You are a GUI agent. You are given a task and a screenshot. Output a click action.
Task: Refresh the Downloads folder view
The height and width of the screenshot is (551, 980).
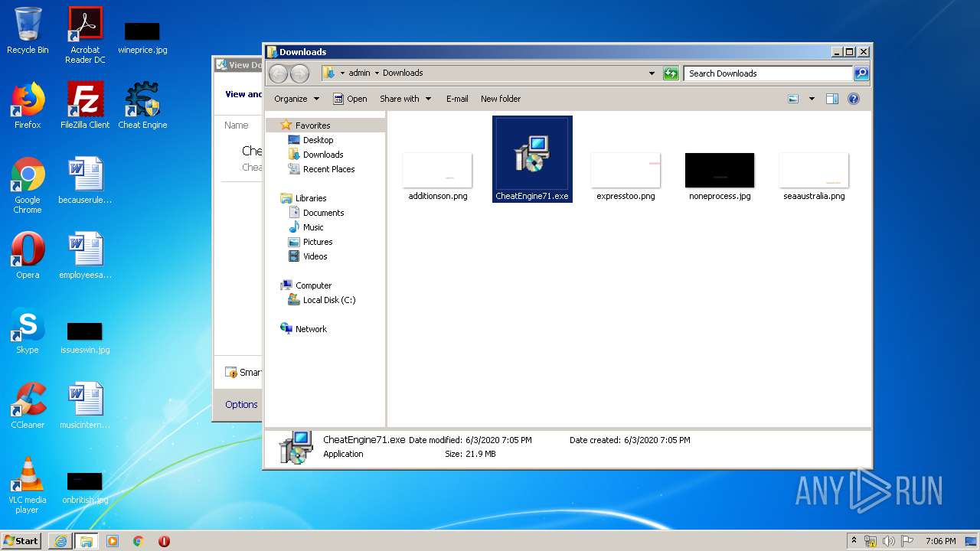click(671, 73)
